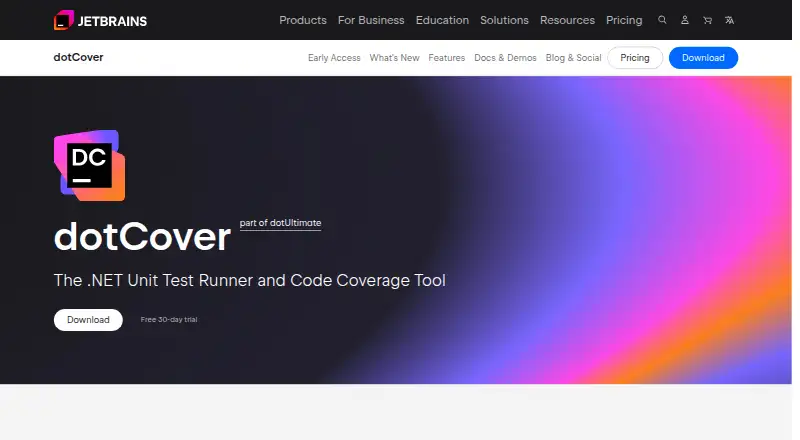
Task: Open the For Business menu
Action: point(371,20)
